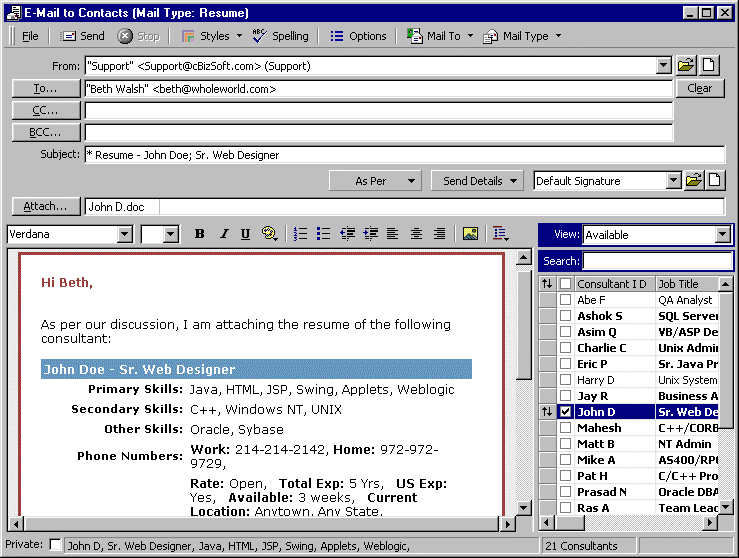Image resolution: width=739 pixels, height=558 pixels.
Task: Open the Verdana font dropdown
Action: (x=125, y=234)
